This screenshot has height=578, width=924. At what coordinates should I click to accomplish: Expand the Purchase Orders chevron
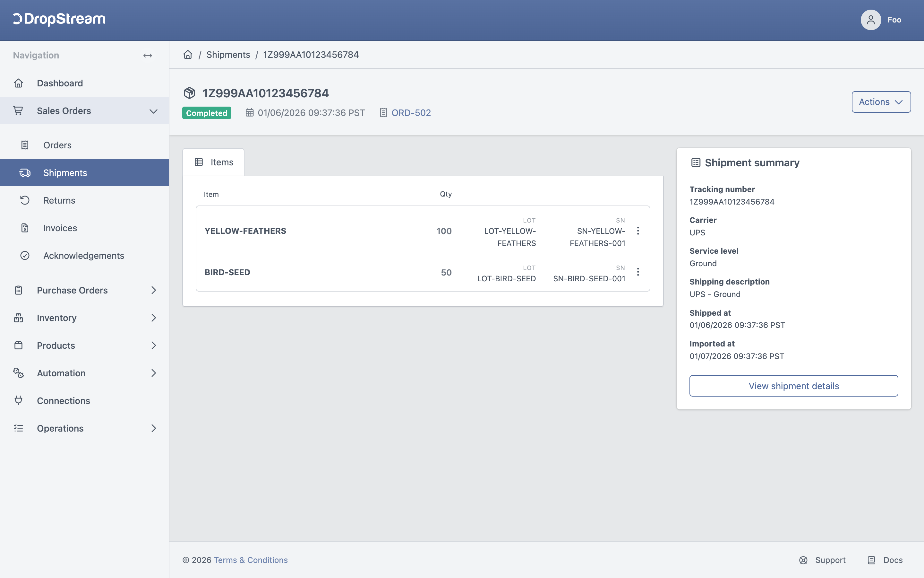click(153, 290)
